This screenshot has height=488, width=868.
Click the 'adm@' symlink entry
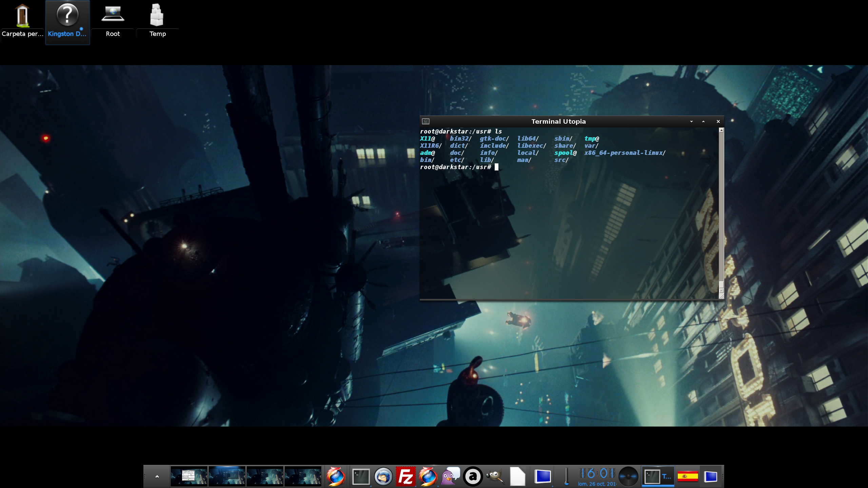coord(427,153)
